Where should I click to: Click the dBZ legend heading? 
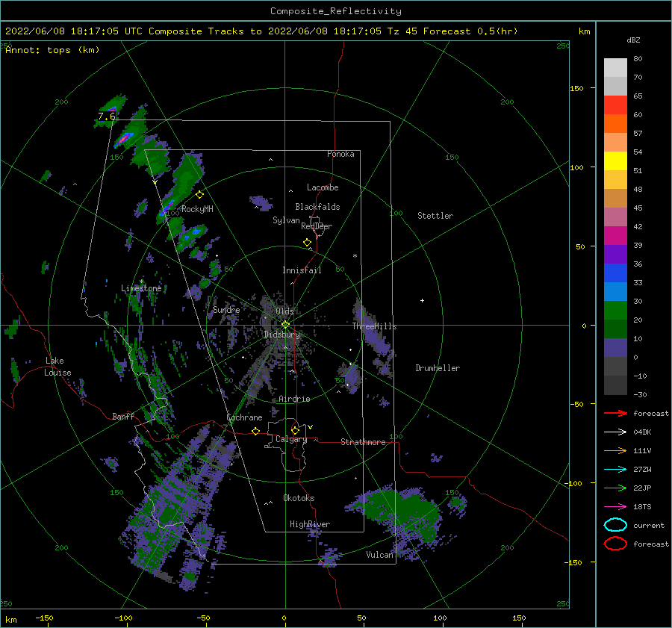[x=633, y=40]
